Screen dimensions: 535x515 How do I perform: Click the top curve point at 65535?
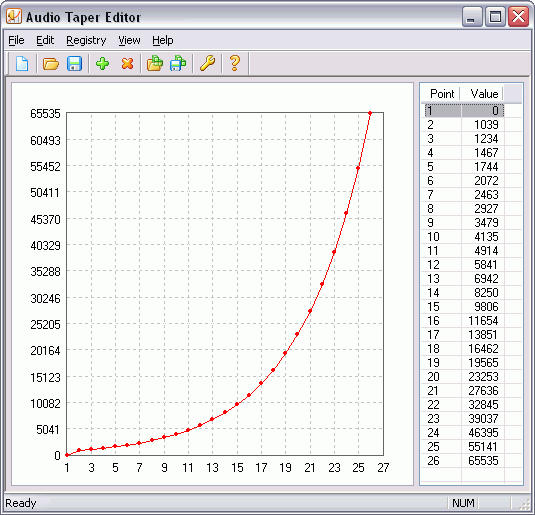tap(370, 113)
